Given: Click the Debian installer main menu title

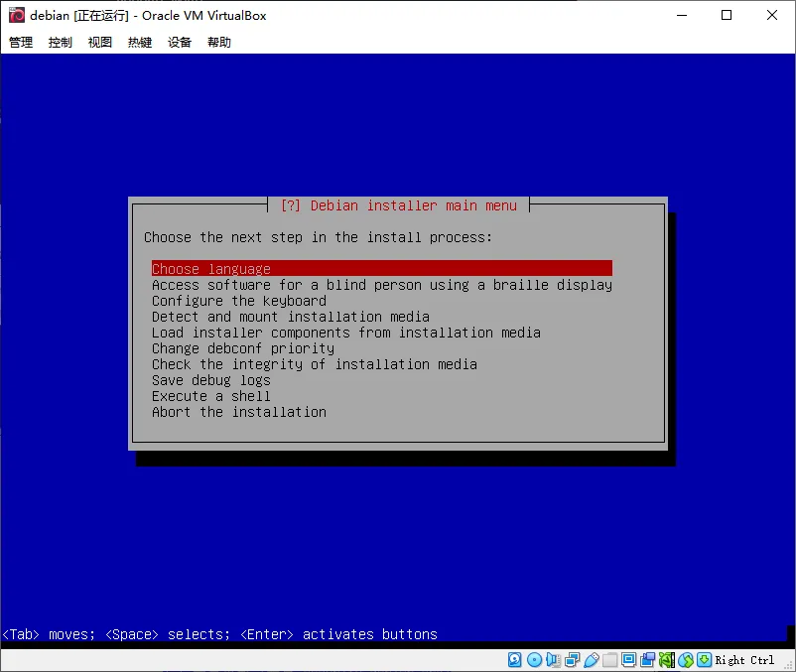Looking at the screenshot, I should click(399, 205).
